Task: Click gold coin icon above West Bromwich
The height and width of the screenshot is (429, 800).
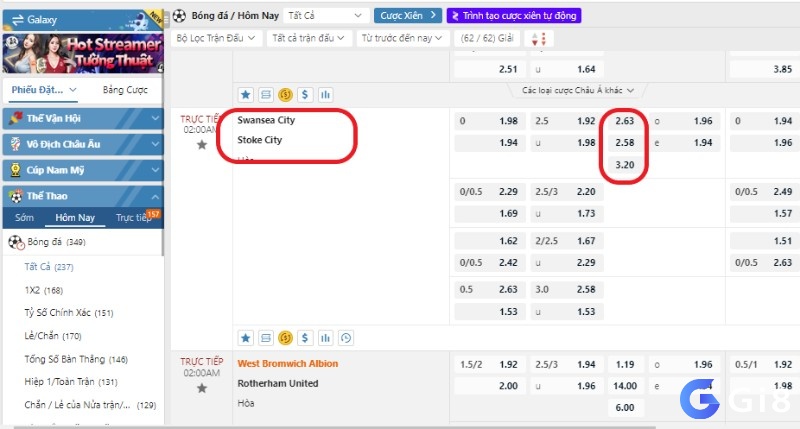Action: click(285, 338)
